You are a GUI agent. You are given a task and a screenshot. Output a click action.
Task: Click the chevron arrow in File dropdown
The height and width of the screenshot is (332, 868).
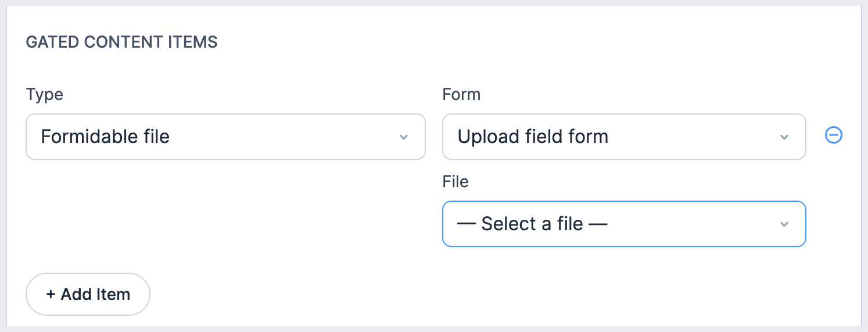784,224
